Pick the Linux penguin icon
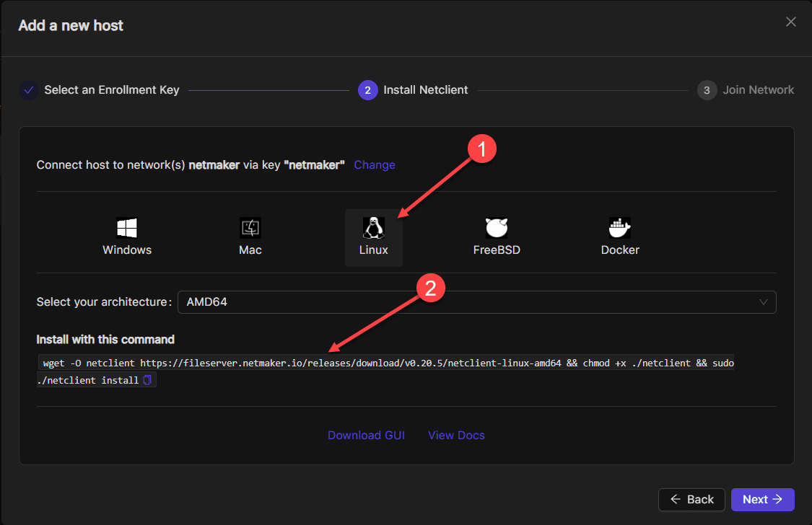Image resolution: width=812 pixels, height=525 pixels. click(373, 228)
